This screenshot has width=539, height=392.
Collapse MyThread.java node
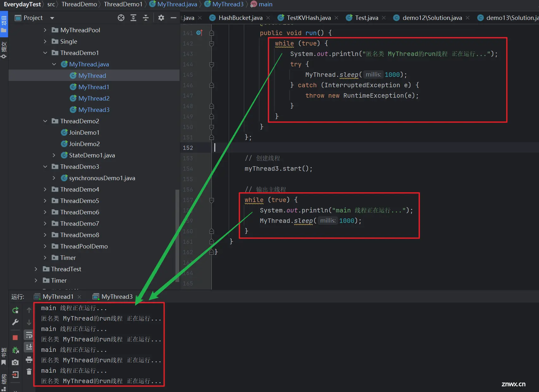point(54,64)
